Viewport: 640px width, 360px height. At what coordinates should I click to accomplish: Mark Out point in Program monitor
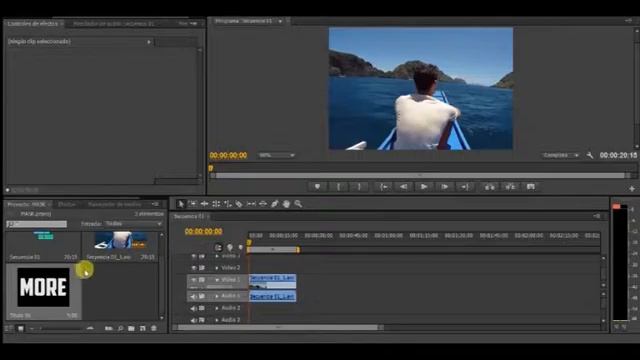pos(359,187)
